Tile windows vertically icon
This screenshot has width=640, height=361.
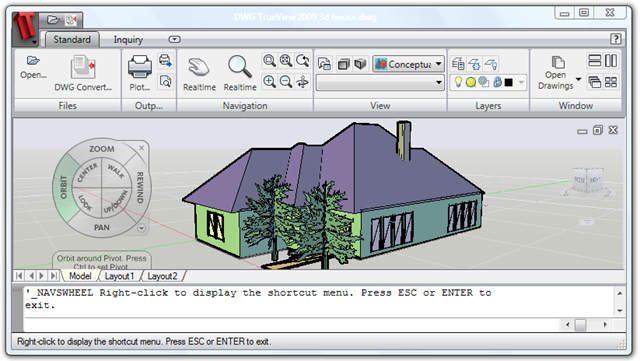coord(611,61)
